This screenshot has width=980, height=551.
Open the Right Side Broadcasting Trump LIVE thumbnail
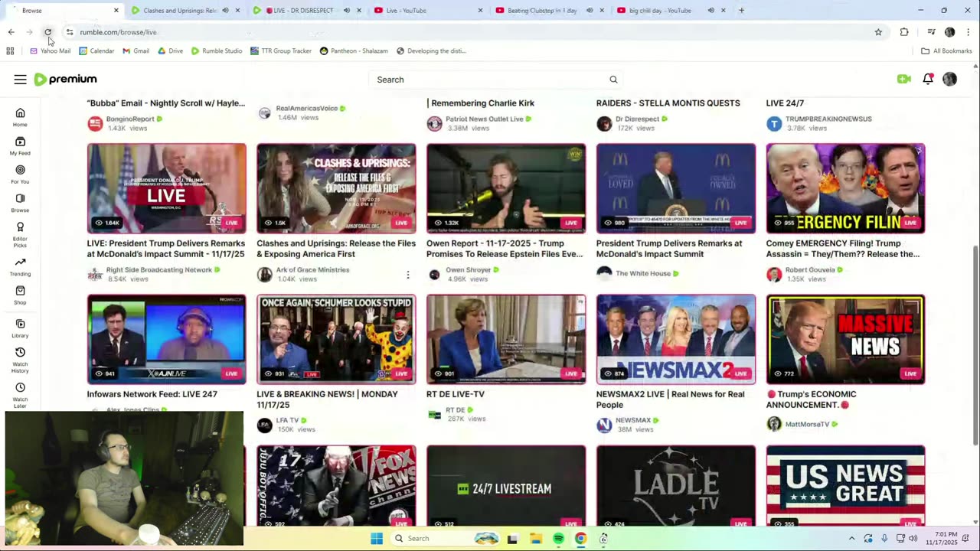[167, 188]
